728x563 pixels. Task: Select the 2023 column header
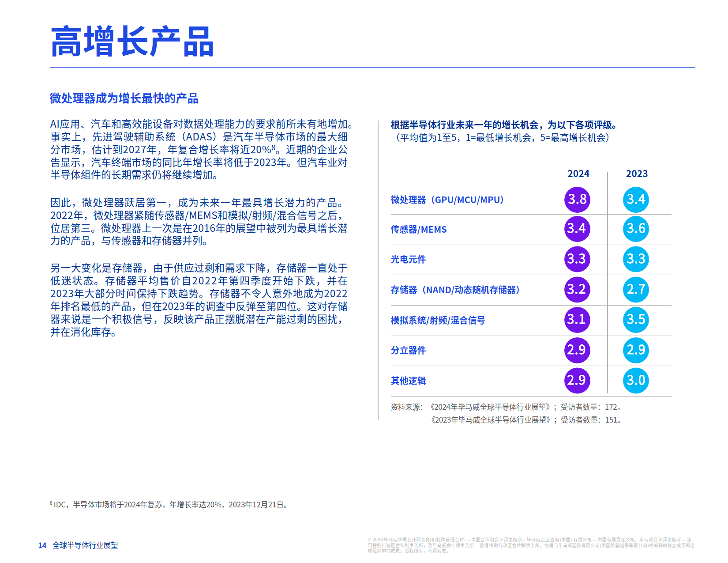637,174
